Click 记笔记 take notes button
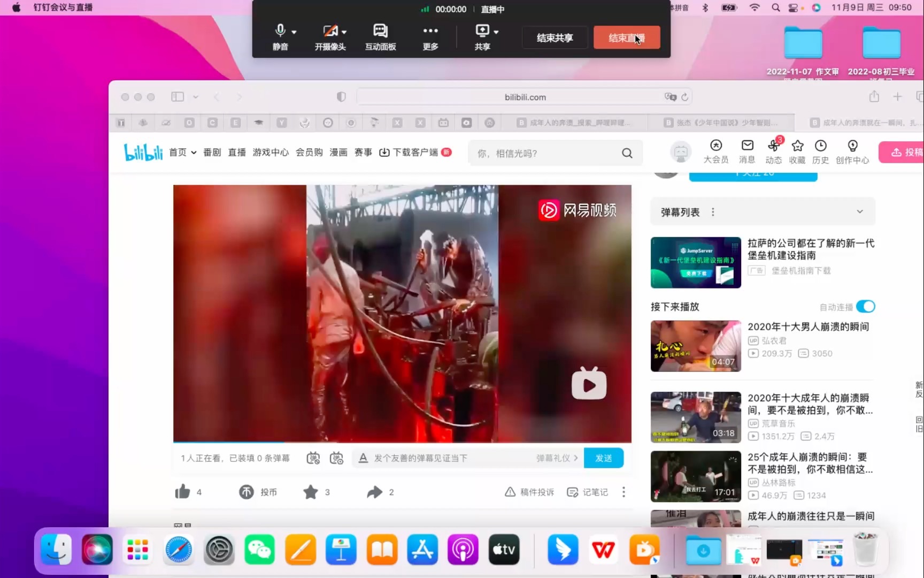This screenshot has height=578, width=924. [587, 492]
